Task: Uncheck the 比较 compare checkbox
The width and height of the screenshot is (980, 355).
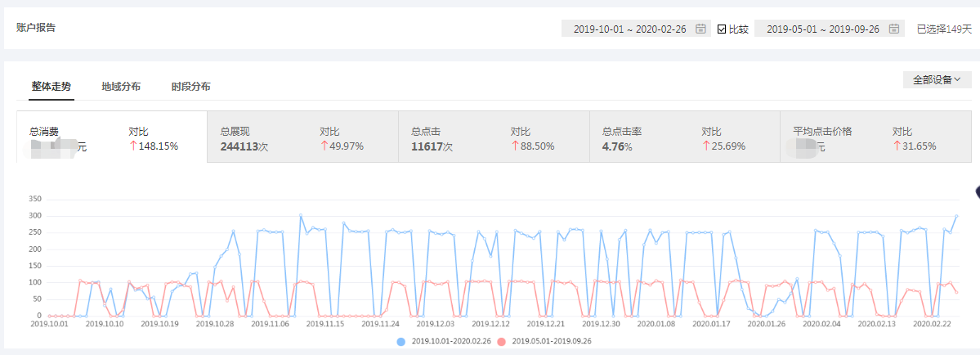Action: click(x=722, y=29)
